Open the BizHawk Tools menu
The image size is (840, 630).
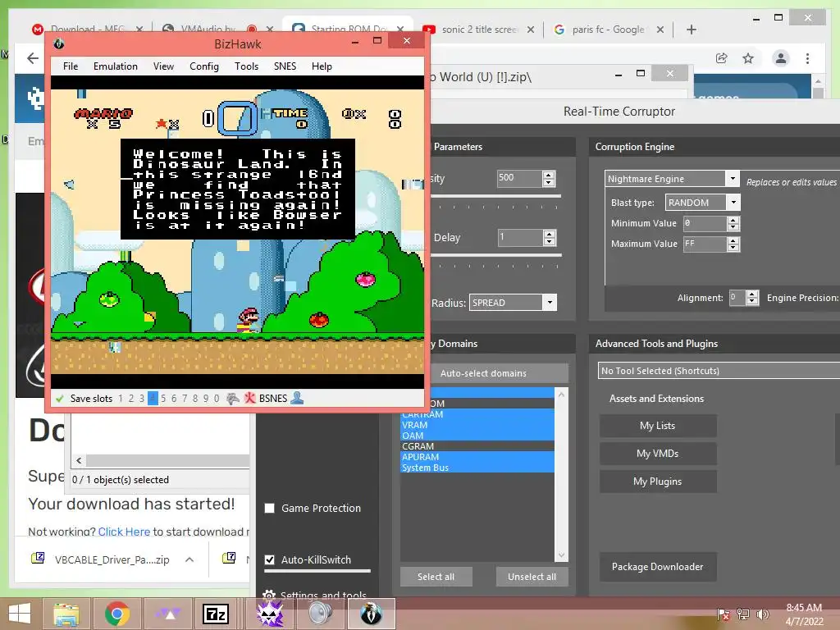pos(246,66)
